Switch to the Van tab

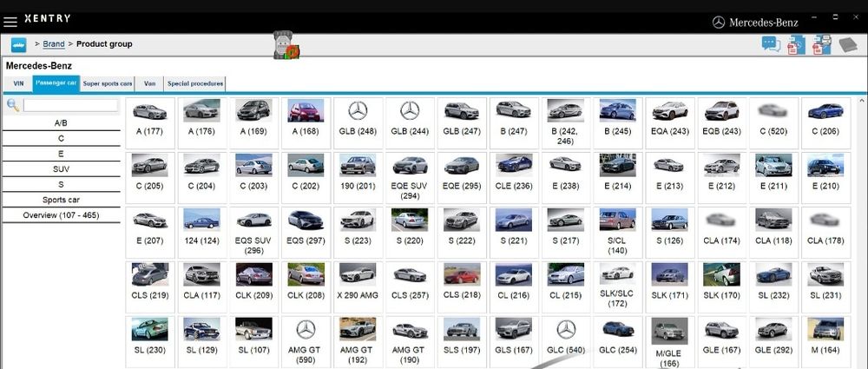(x=149, y=83)
